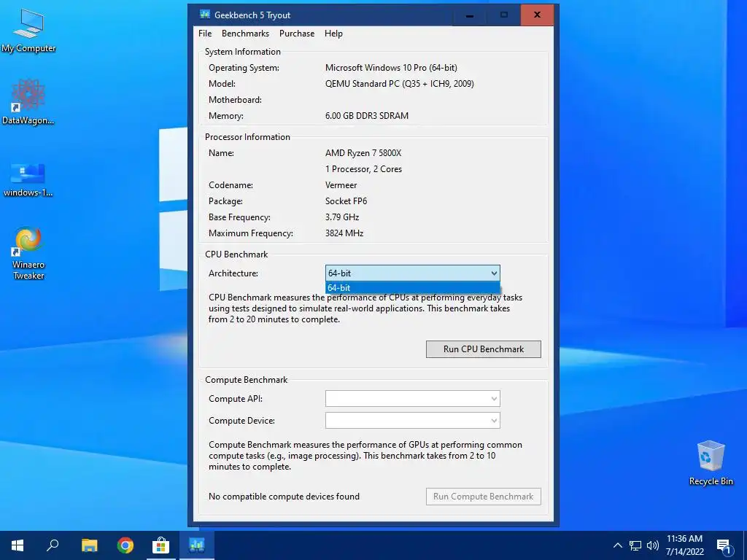The image size is (747, 560).
Task: Click 'Microsoft Windows 10 Pro (64-bit)' value
Action: coord(391,68)
